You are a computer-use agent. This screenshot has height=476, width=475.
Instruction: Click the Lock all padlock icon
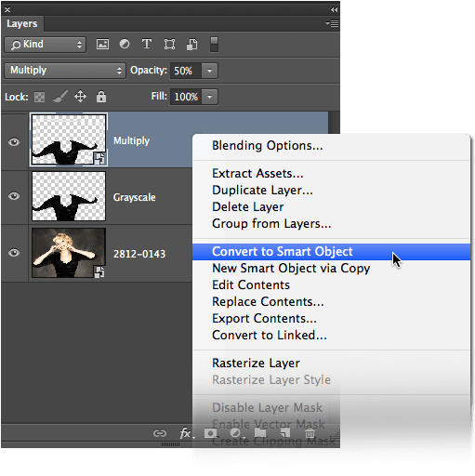[101, 97]
